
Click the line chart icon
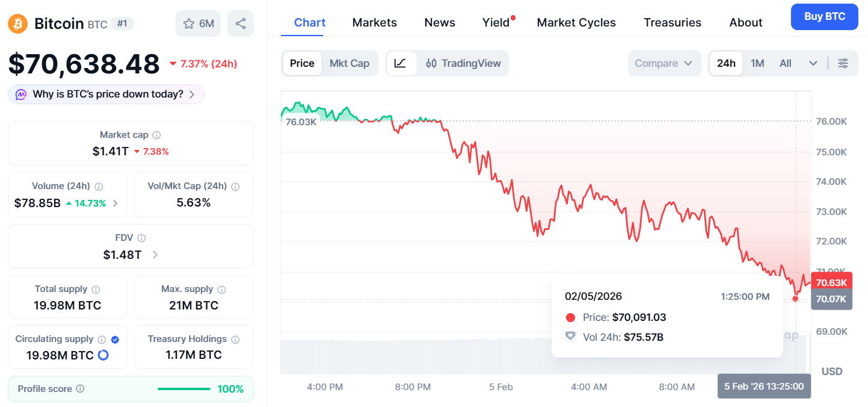click(401, 63)
